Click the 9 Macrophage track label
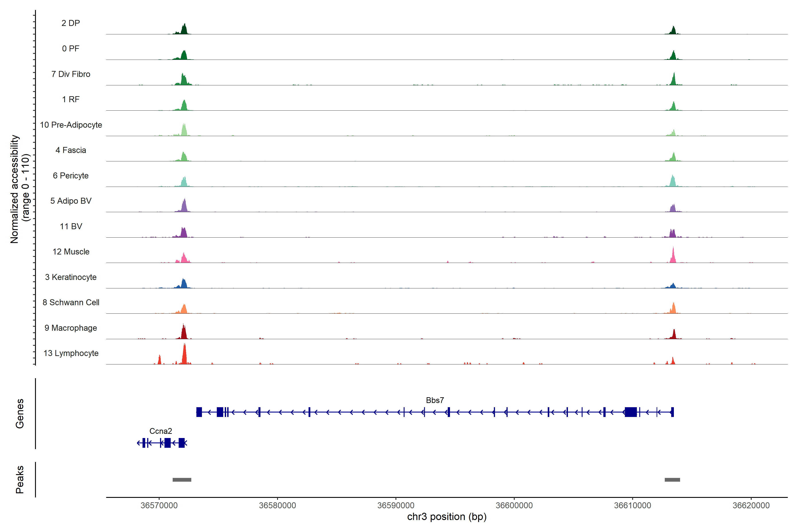 coord(71,328)
